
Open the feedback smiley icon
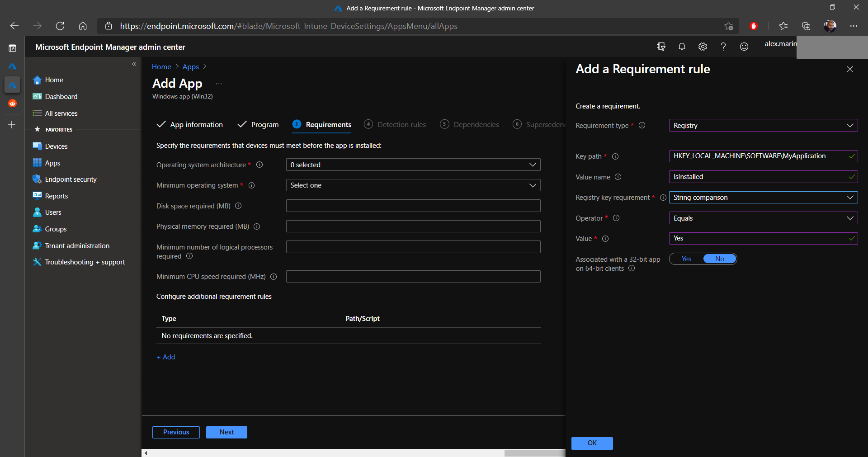click(744, 47)
